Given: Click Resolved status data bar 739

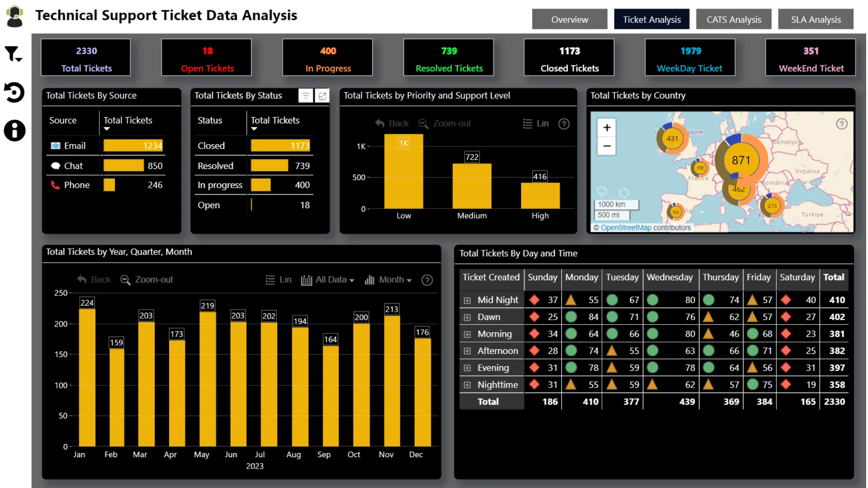Looking at the screenshot, I should click(269, 166).
